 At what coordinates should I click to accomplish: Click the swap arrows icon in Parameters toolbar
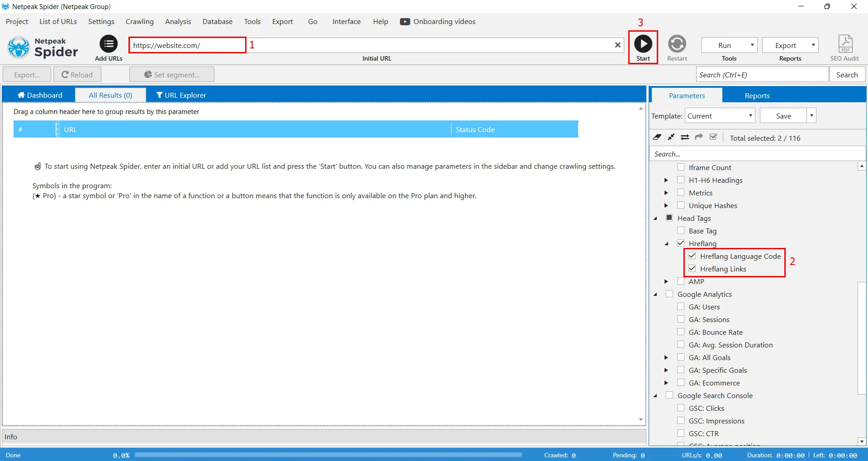(x=685, y=137)
